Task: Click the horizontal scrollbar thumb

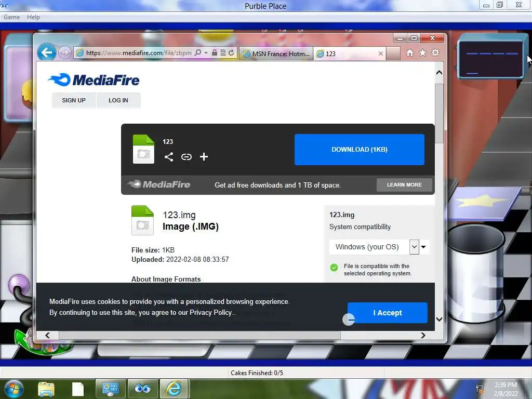Action: (199, 335)
